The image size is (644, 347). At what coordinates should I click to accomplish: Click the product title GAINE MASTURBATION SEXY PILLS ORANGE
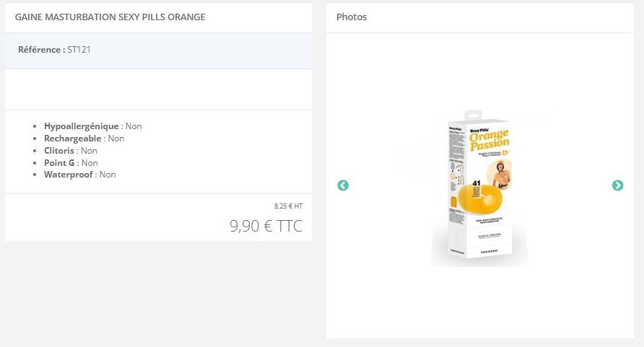(x=110, y=17)
